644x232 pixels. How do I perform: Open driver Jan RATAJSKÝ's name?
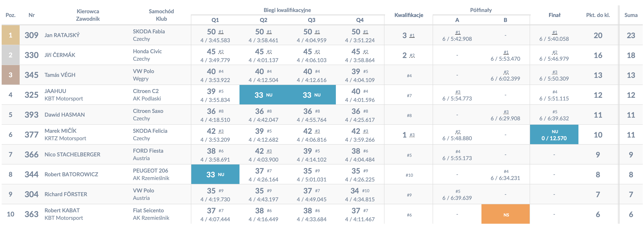click(x=62, y=35)
